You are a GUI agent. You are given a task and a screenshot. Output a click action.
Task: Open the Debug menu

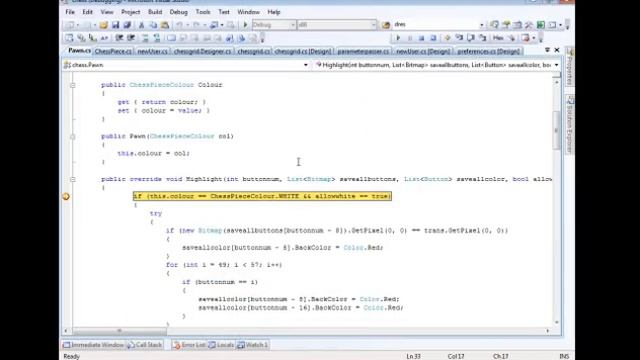coord(178,12)
